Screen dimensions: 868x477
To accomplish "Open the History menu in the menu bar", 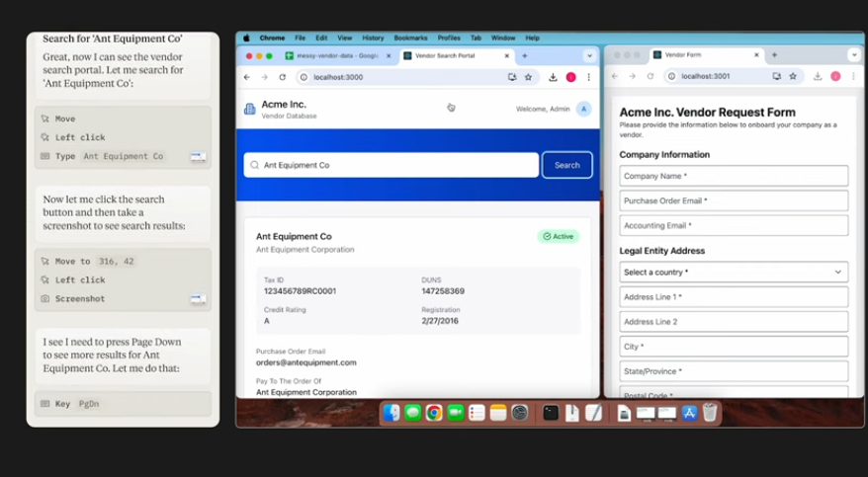I will click(373, 38).
